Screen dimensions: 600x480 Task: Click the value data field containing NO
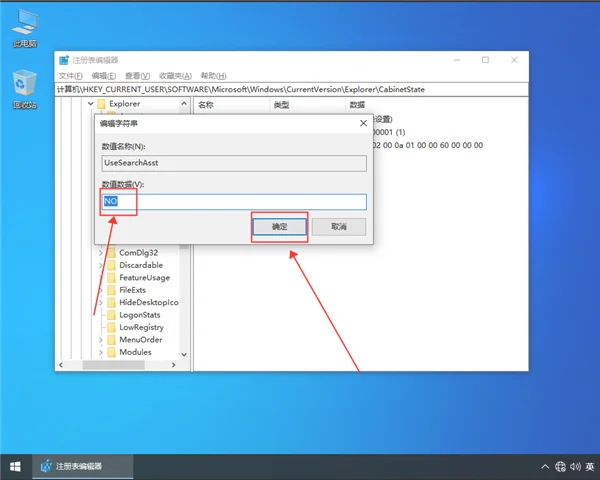(234, 202)
